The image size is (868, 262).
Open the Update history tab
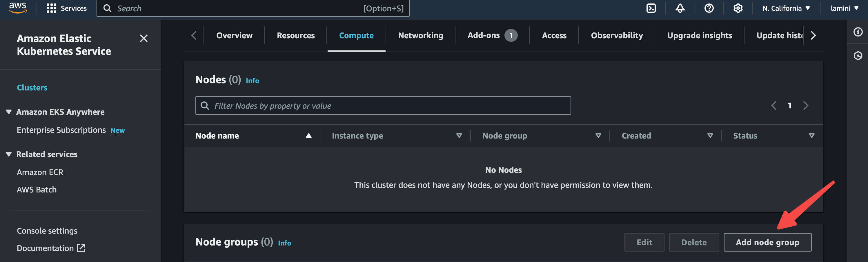pos(780,35)
